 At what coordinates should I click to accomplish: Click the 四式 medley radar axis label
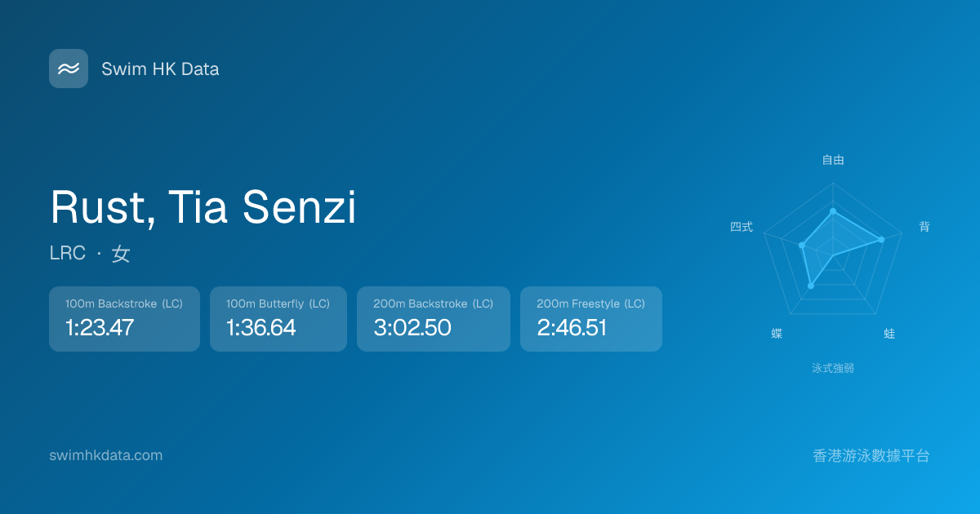(x=742, y=227)
